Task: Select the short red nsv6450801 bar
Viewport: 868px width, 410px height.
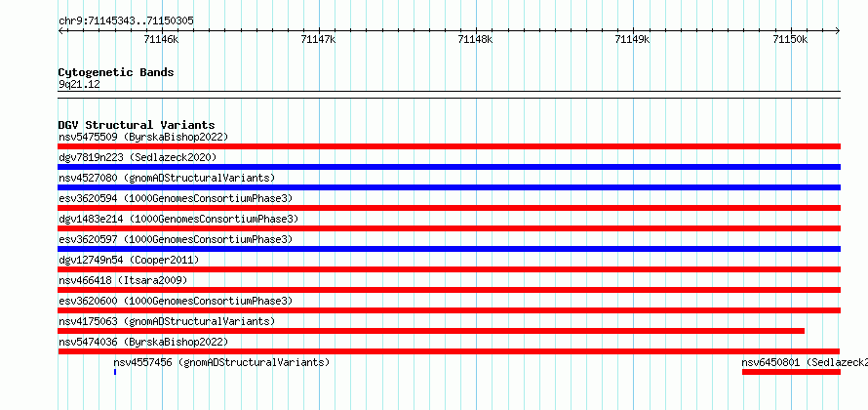Action: tap(791, 372)
